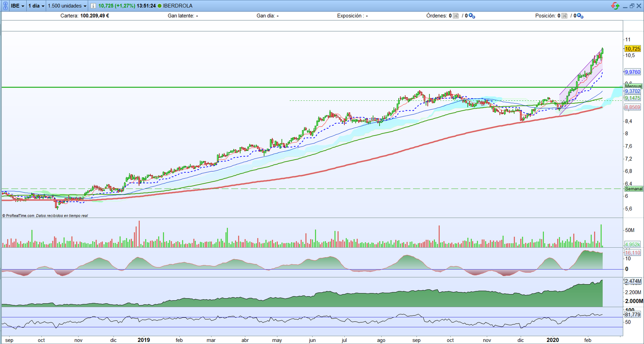Click the jun month label on time axis
This screenshot has height=344, width=644.
(312, 340)
